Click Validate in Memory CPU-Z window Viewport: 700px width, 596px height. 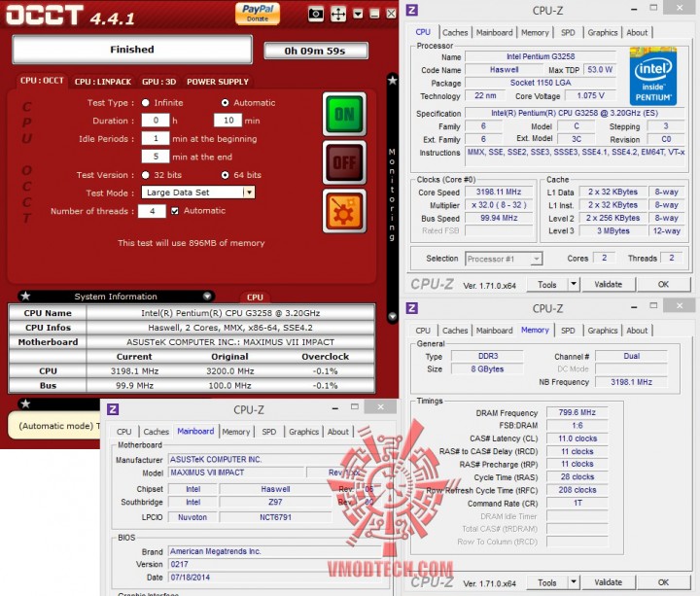point(608,582)
